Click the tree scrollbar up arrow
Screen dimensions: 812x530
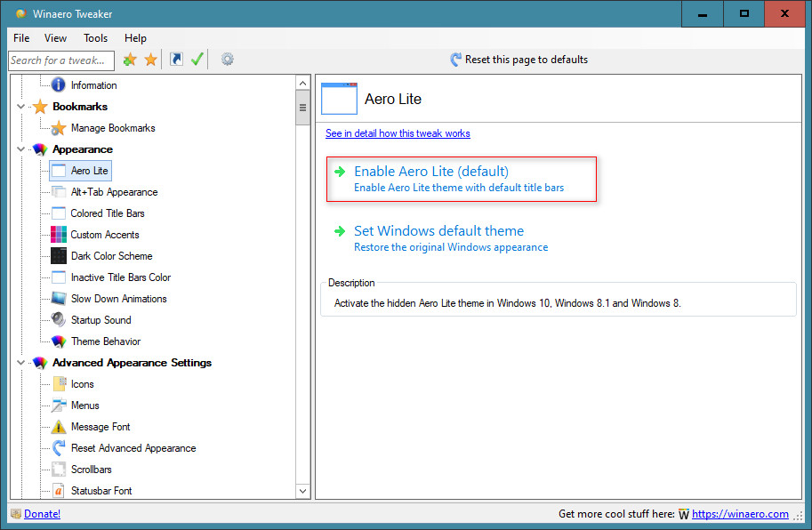coord(303,83)
